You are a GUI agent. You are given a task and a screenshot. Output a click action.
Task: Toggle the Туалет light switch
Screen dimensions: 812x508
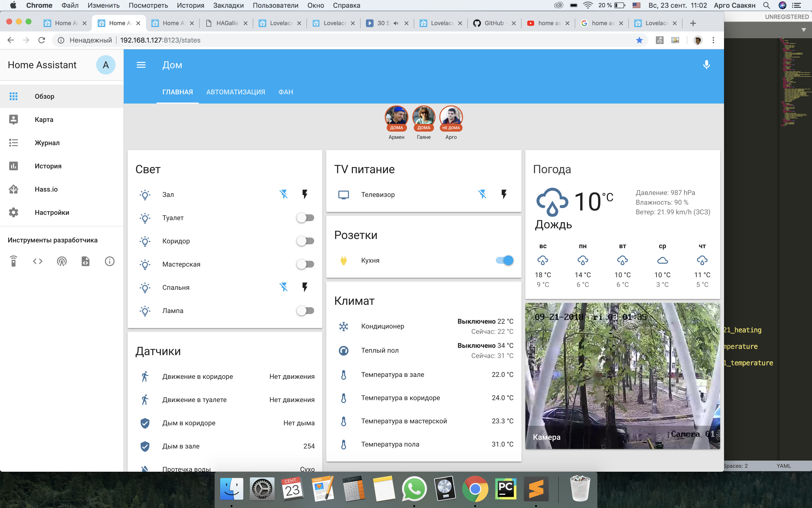click(x=305, y=218)
